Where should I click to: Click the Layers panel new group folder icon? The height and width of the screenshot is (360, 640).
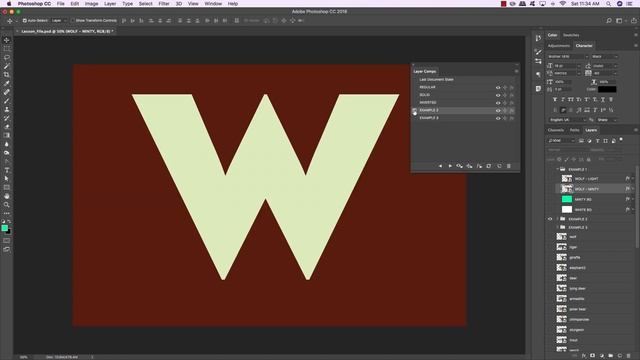pos(611,356)
